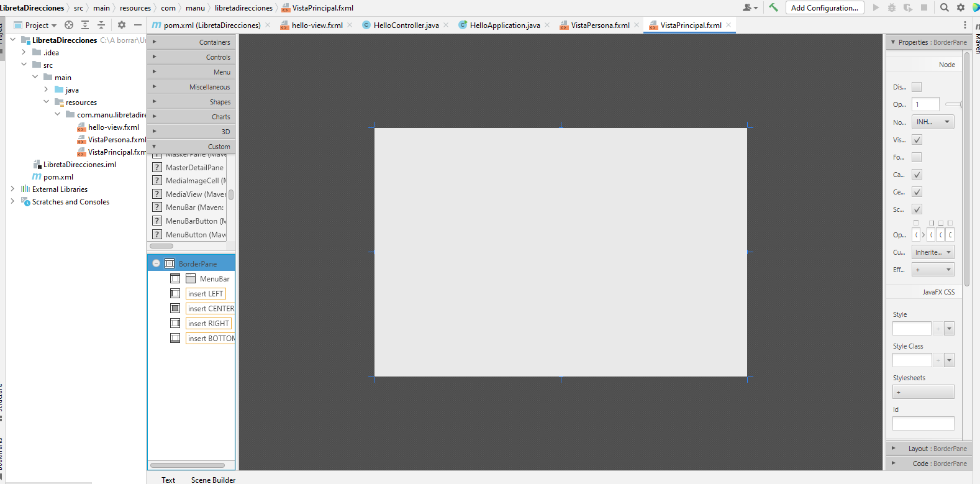Expand the Code : BorderPane section
This screenshot has width=980, height=484.
click(928, 463)
